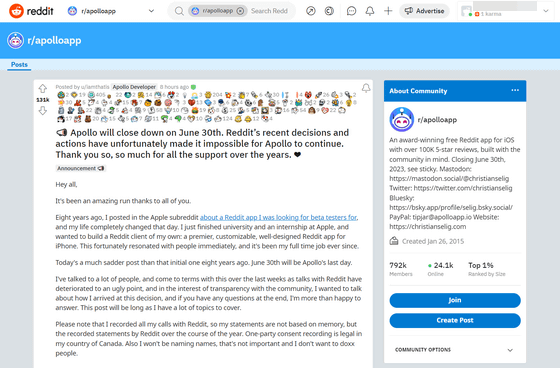Expand the user account menu chevron
The width and height of the screenshot is (560, 368).
(x=546, y=11)
